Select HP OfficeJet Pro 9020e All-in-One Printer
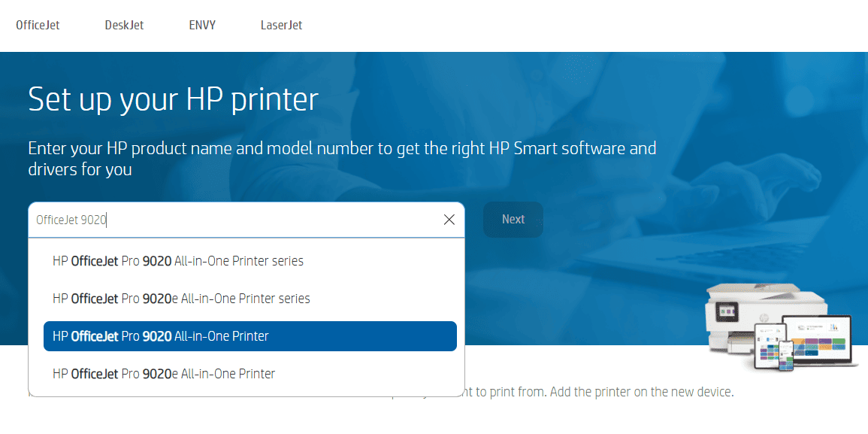This screenshot has height=434, width=868. pos(163,373)
